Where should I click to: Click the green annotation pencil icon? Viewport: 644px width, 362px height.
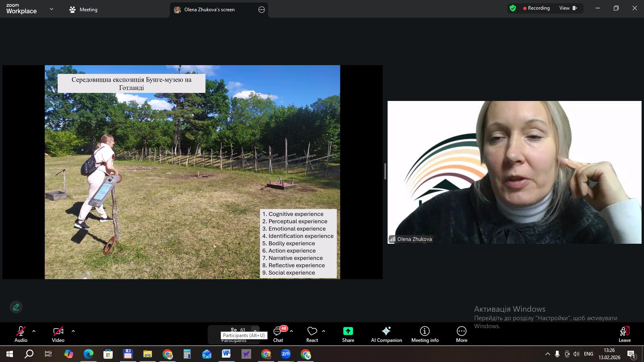pyautogui.click(x=16, y=307)
